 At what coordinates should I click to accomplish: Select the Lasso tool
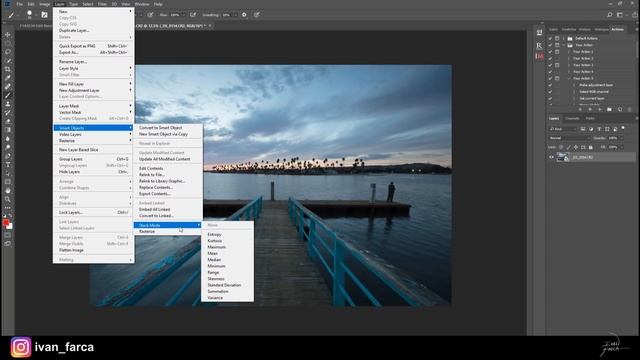pos(8,52)
